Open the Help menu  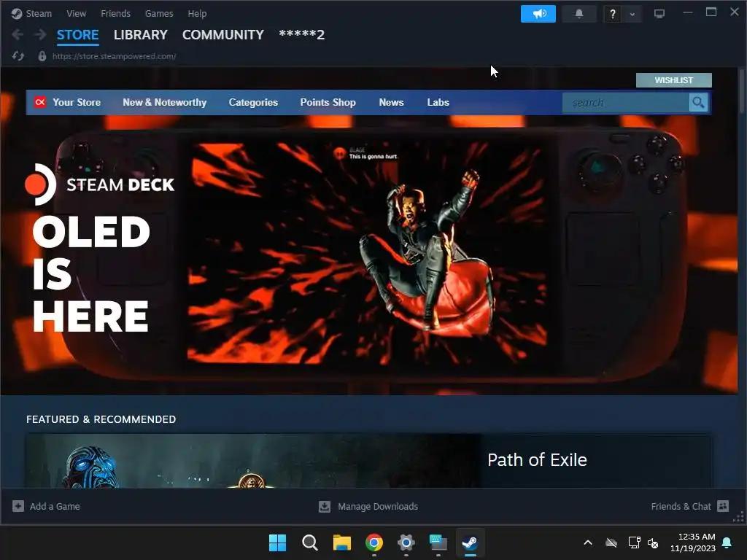[197, 13]
